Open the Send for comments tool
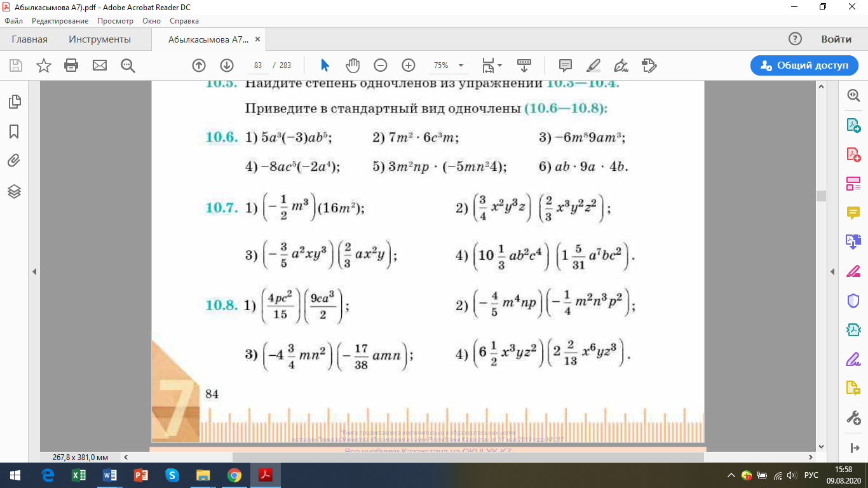 coord(853,388)
